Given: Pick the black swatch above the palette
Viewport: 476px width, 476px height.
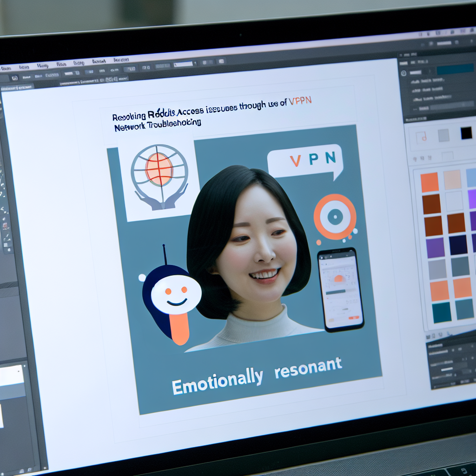Looking at the screenshot, I should tap(466, 133).
